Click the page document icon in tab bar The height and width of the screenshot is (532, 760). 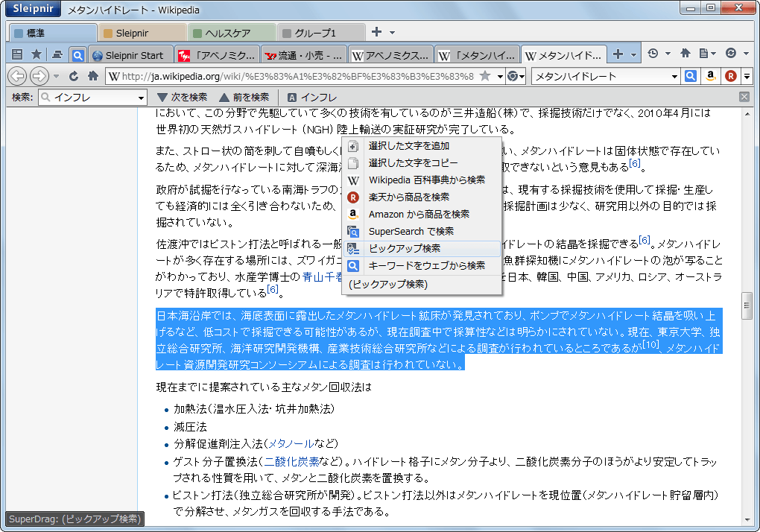click(704, 54)
